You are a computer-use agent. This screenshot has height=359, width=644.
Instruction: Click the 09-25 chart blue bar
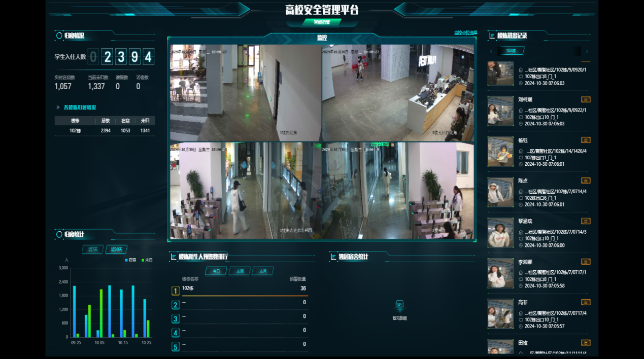point(74,311)
